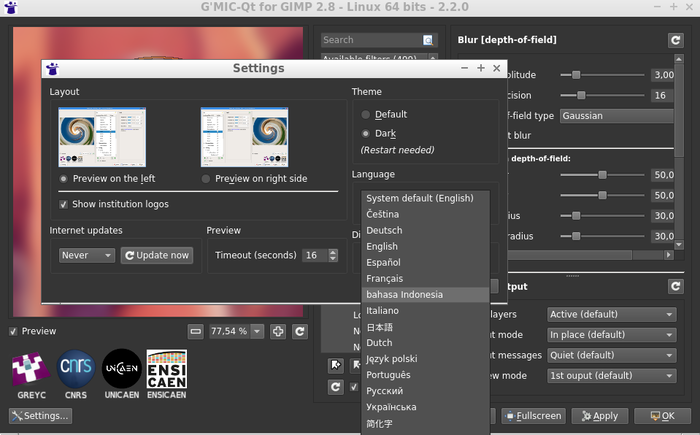Choose Język polski language
Viewport: 700px width, 435px height.
[x=425, y=359]
